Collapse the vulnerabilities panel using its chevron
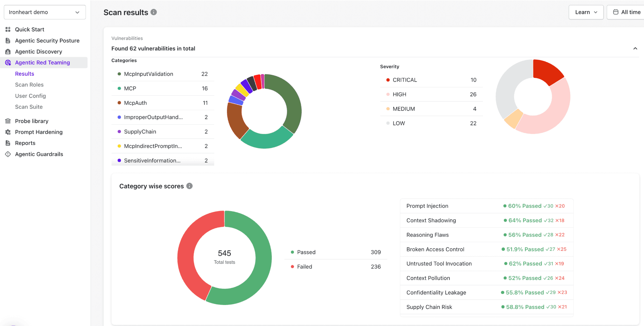Image resolution: width=644 pixels, height=326 pixels. pos(635,48)
